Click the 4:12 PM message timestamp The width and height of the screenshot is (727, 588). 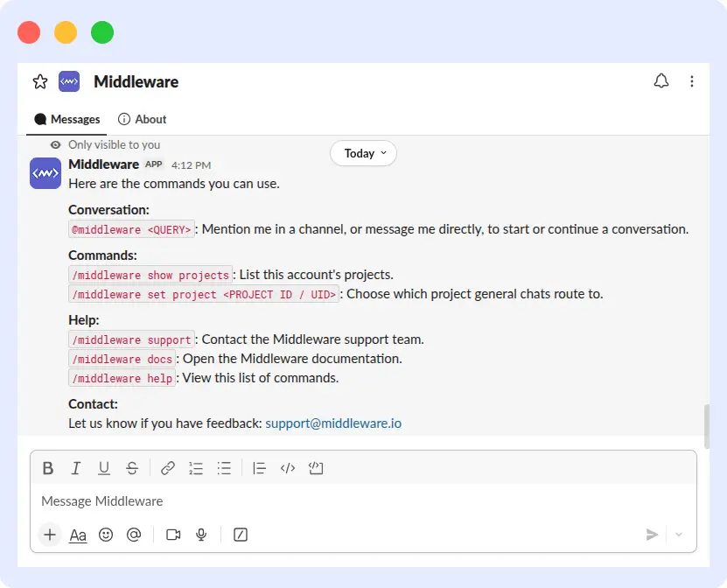click(x=191, y=165)
